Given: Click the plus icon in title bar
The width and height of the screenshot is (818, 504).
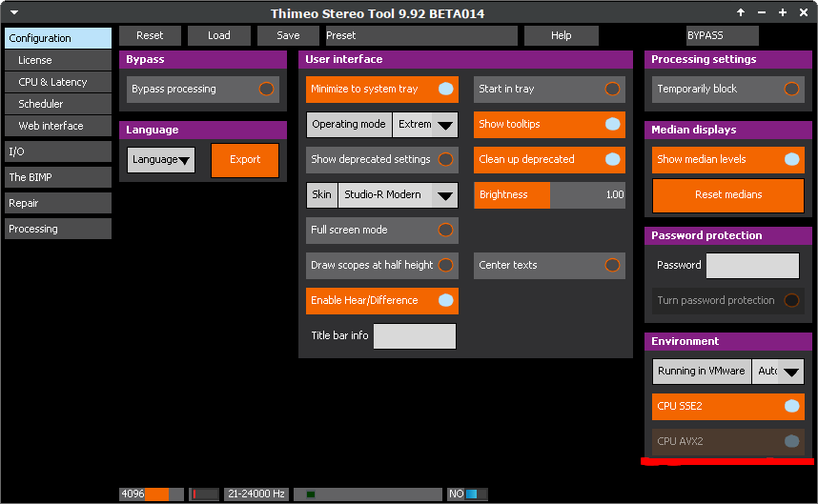Looking at the screenshot, I should 783,12.
